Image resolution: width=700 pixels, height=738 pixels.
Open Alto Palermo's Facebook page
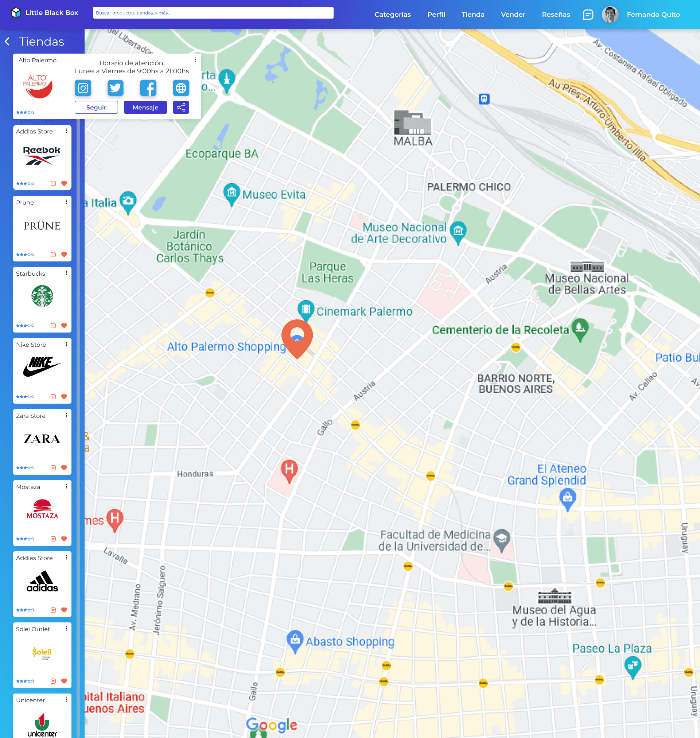(x=148, y=88)
